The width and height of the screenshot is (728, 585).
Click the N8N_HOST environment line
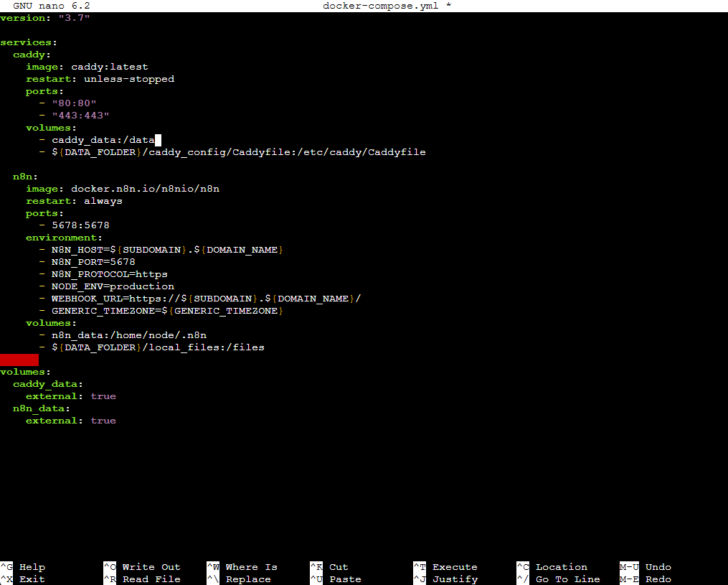tap(161, 250)
